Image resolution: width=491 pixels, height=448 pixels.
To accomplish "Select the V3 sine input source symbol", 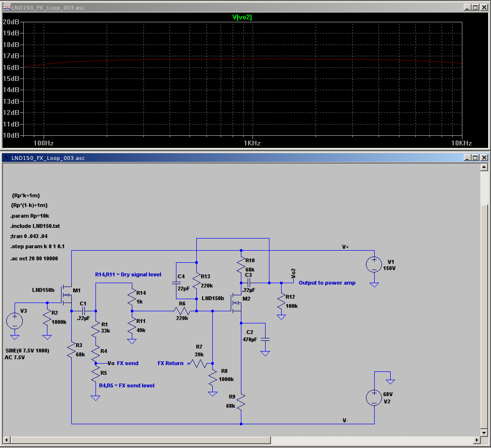I will point(15,321).
